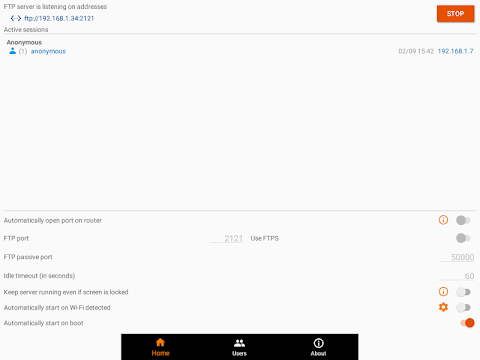Edit the FTP passive port 50000 field
Viewport: 480px width, 360px height.
click(x=457, y=257)
